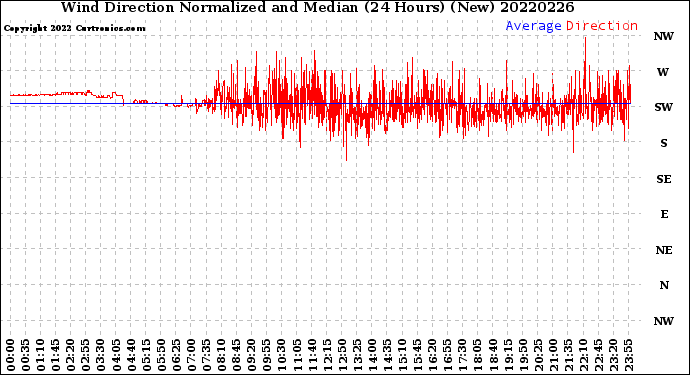Select the 03:30 time axis label
The image size is (690, 375).
pos(101,355)
